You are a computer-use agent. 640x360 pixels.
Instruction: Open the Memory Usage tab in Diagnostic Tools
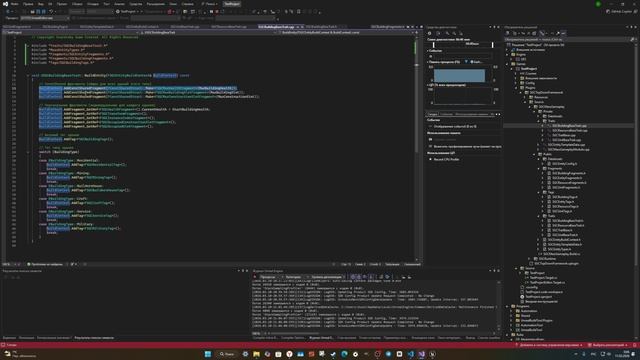[471, 114]
